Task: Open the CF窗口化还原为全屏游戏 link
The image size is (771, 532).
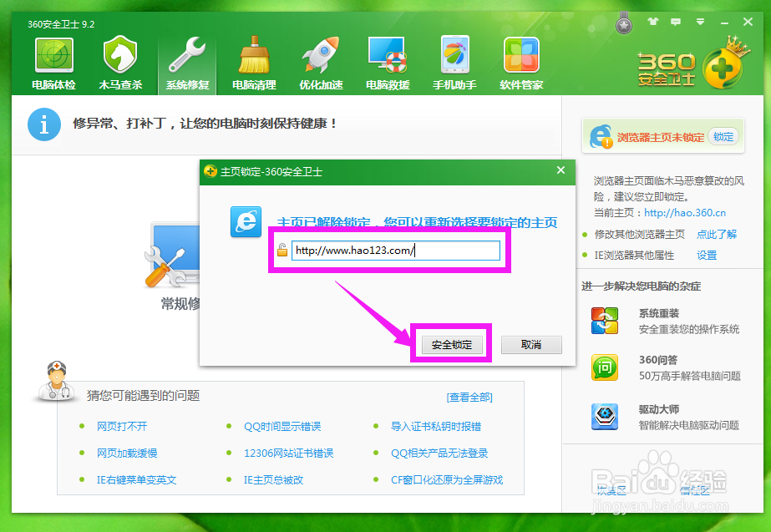Action: [x=447, y=480]
